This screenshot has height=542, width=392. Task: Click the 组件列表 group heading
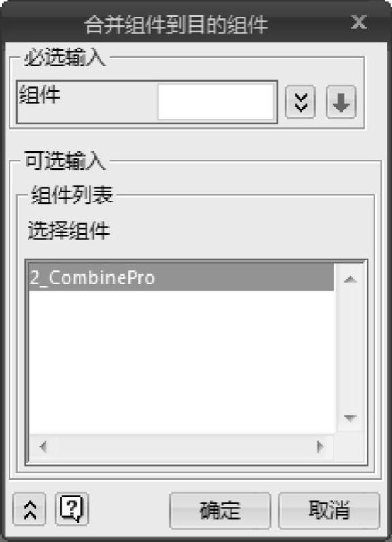[x=72, y=195]
